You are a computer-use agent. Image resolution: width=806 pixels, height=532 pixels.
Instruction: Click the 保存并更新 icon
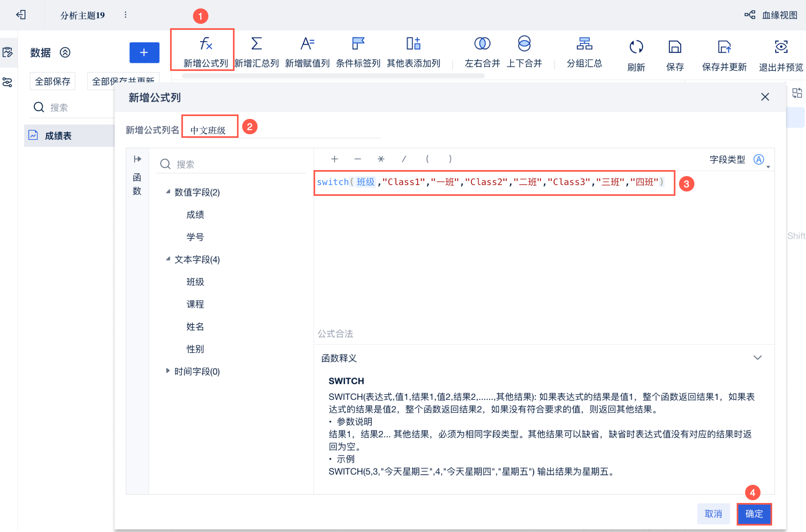[x=724, y=47]
